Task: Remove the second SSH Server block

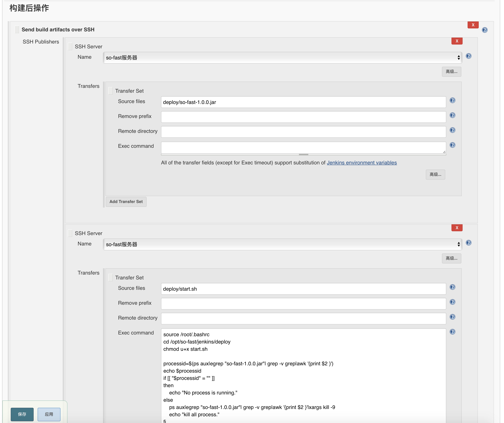Action: tap(457, 228)
